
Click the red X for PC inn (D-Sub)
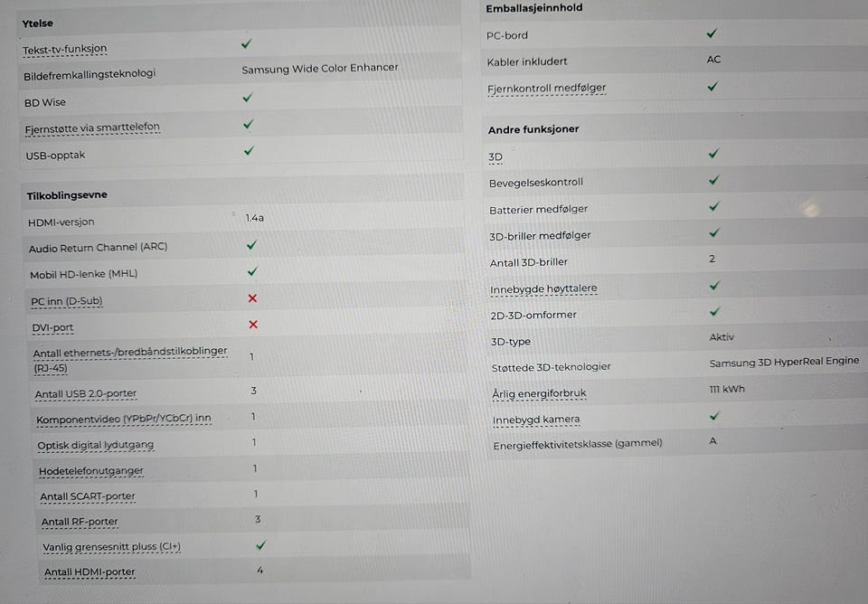(252, 298)
